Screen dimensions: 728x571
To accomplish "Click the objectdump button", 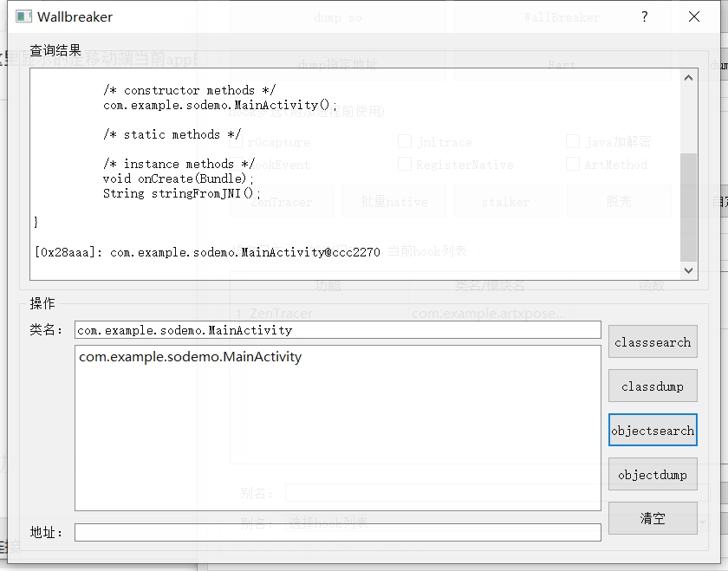I will pos(653,474).
